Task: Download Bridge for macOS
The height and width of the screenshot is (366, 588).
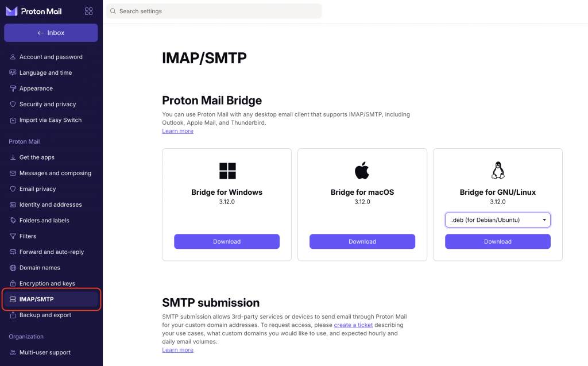Action: pos(362,241)
